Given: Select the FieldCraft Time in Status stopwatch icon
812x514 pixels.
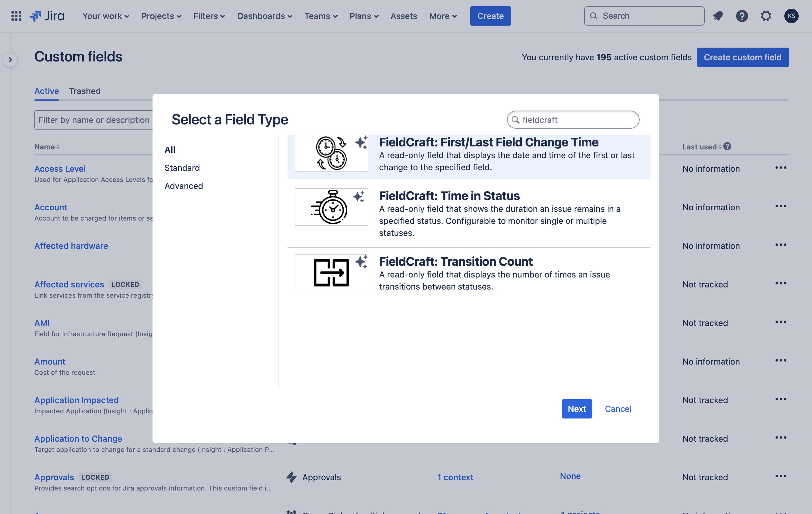Looking at the screenshot, I should point(331,207).
